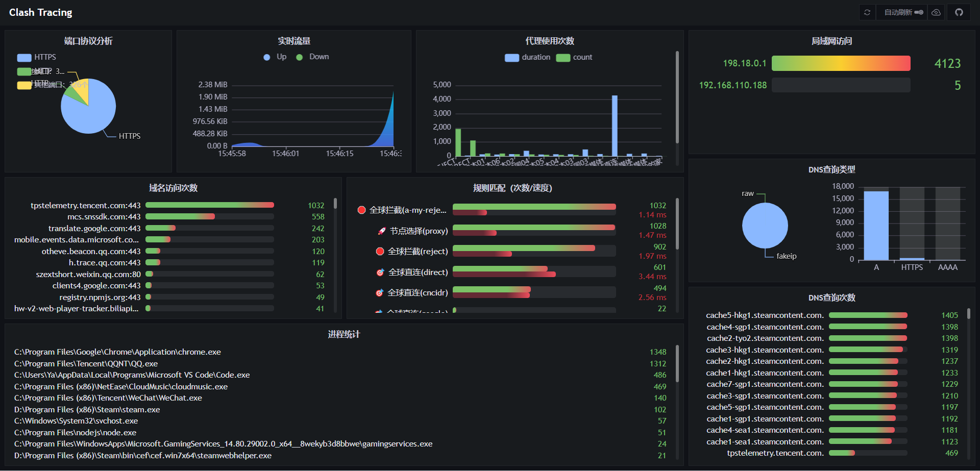Select h.trace.qq.com:443 domain row
This screenshot has width=980, height=471.
tap(169, 263)
